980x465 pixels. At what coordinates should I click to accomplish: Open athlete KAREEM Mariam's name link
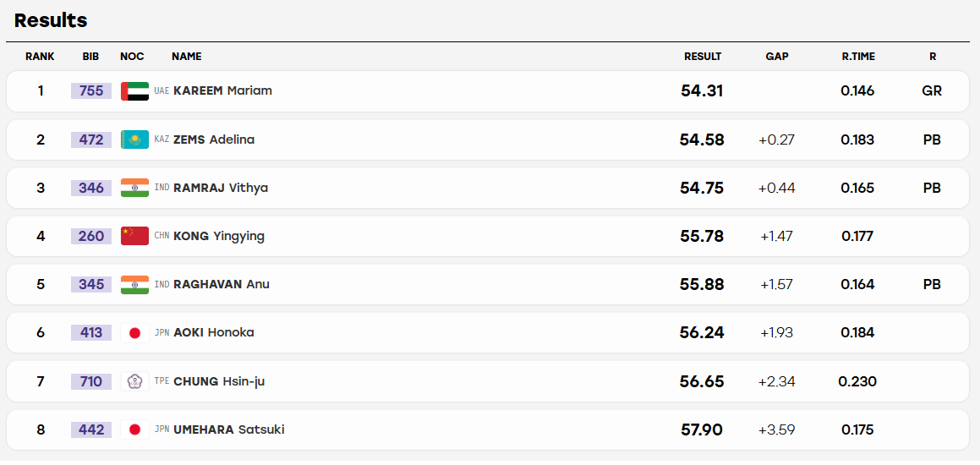222,90
